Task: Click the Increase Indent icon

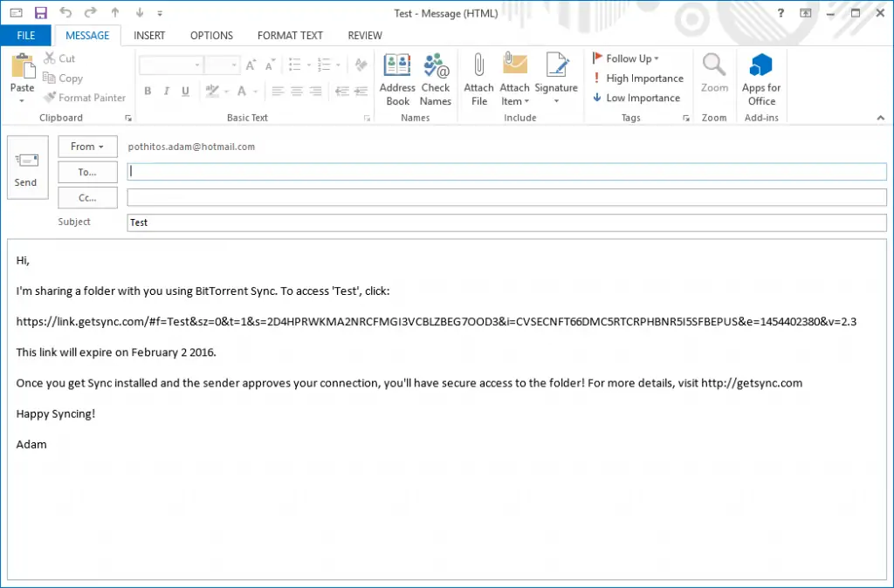Action: pos(361,91)
